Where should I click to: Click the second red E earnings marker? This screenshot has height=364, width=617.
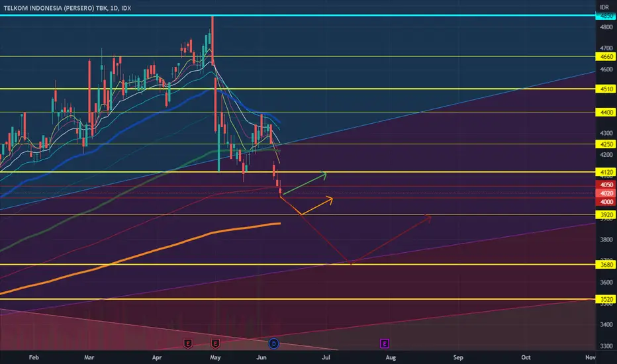pyautogui.click(x=215, y=344)
